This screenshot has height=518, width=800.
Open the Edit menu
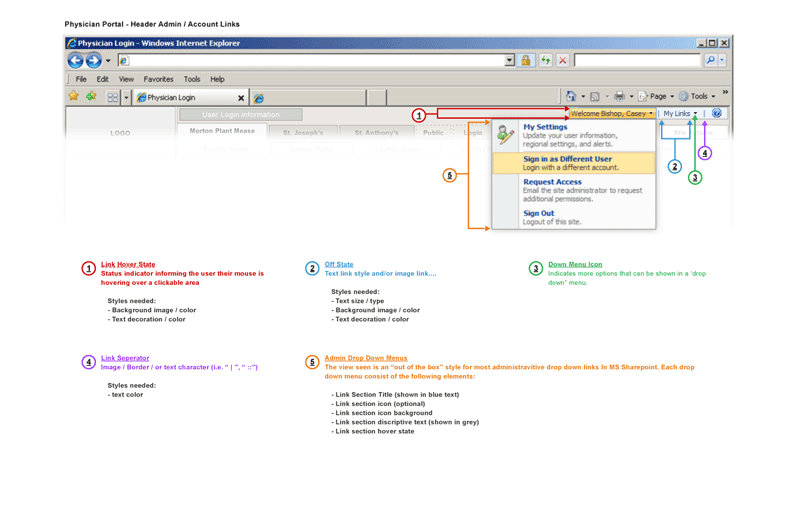pos(103,79)
